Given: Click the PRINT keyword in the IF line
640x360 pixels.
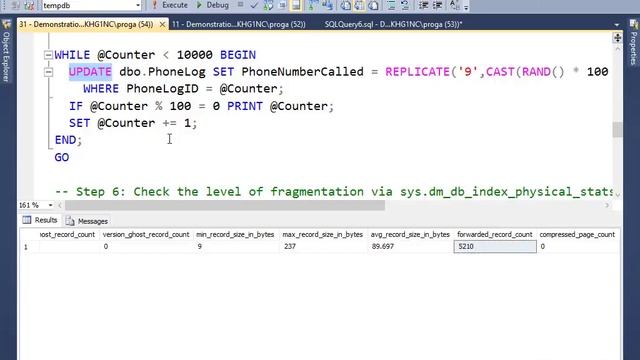Looking at the screenshot, I should point(244,106).
